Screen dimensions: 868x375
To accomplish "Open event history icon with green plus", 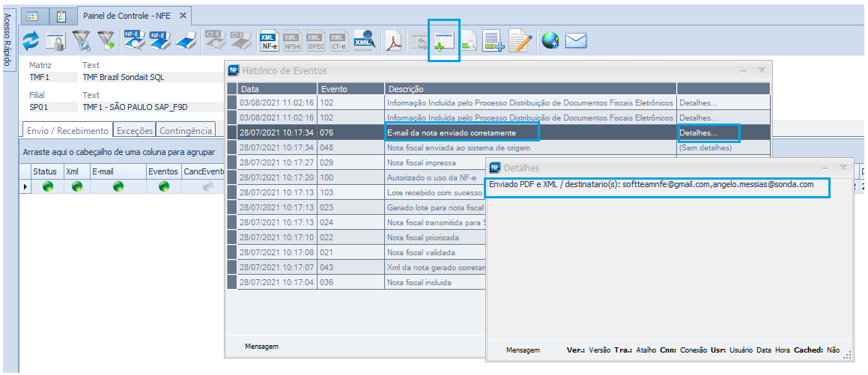I will [444, 41].
